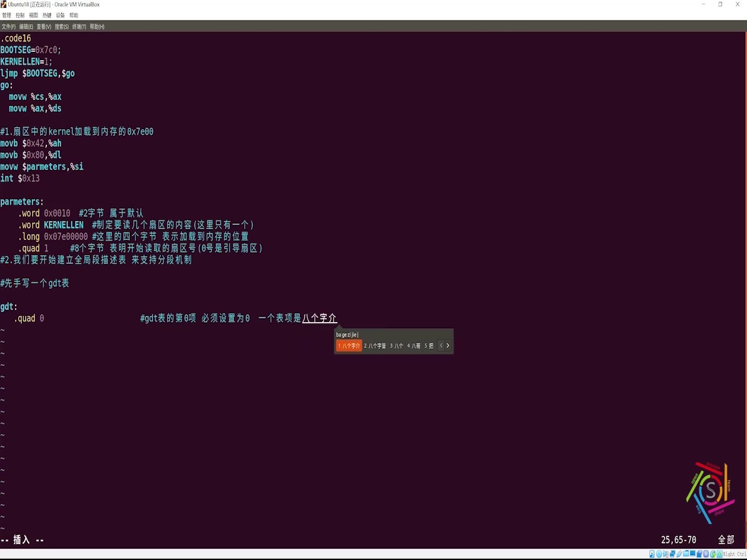Click the mouse integration status icon
The width and height of the screenshot is (747, 560).
click(x=713, y=554)
